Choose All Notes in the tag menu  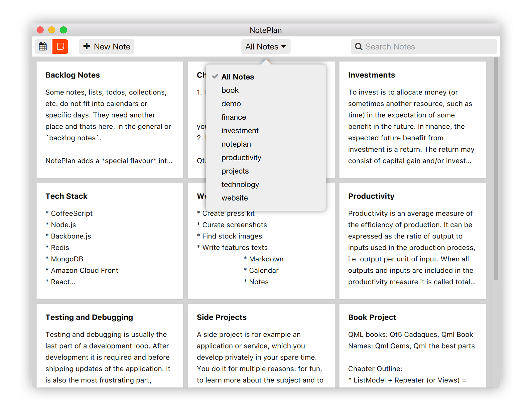(x=266, y=77)
